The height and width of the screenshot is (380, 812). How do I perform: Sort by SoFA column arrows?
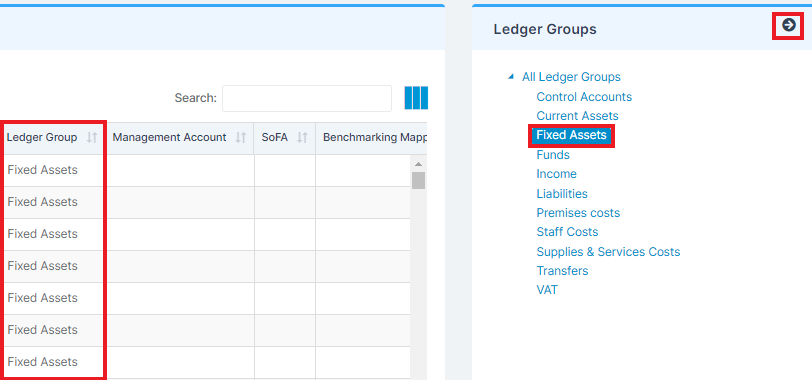(302, 138)
